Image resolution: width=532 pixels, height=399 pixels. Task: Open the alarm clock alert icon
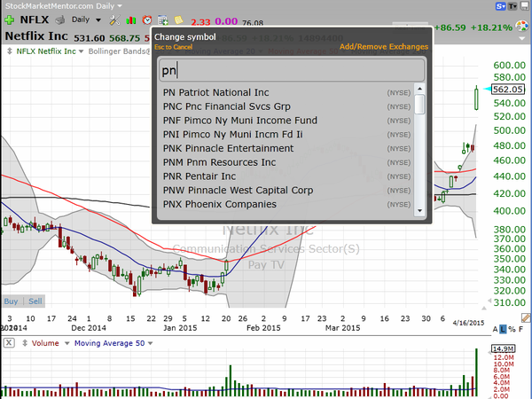[147, 20]
